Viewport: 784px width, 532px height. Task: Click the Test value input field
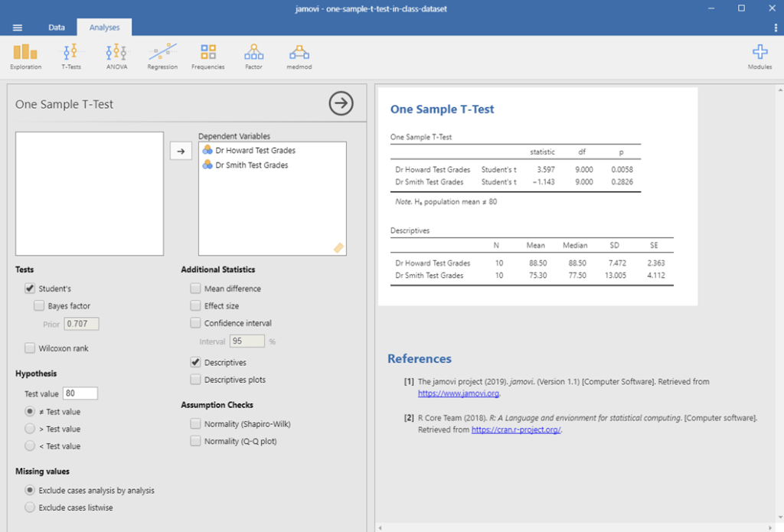(x=80, y=393)
